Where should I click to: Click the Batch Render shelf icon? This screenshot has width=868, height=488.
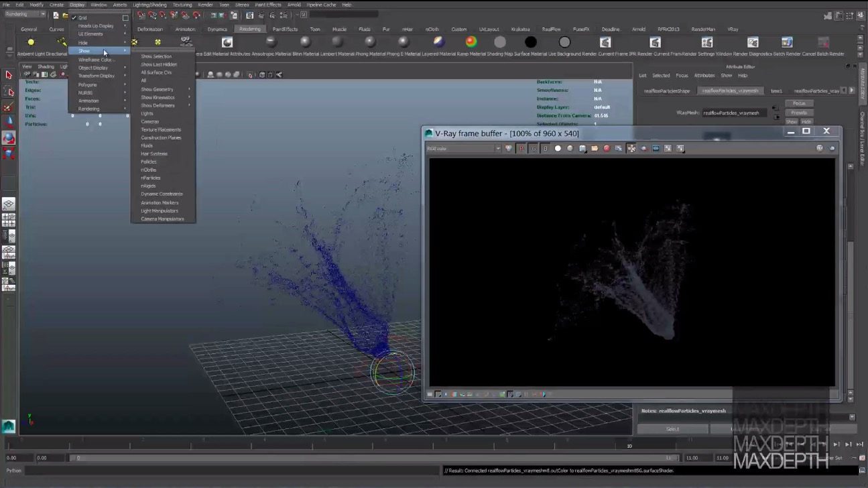pyautogui.click(x=787, y=42)
